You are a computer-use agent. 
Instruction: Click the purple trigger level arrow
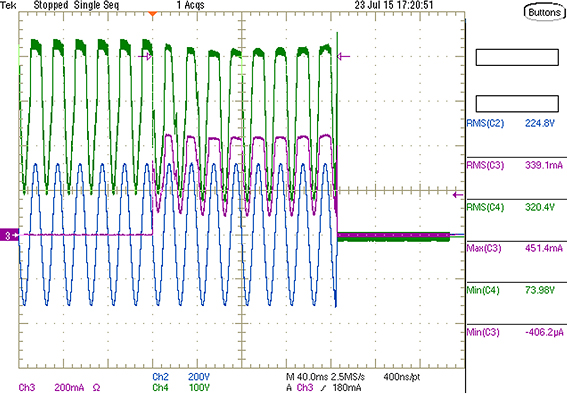coord(458,195)
